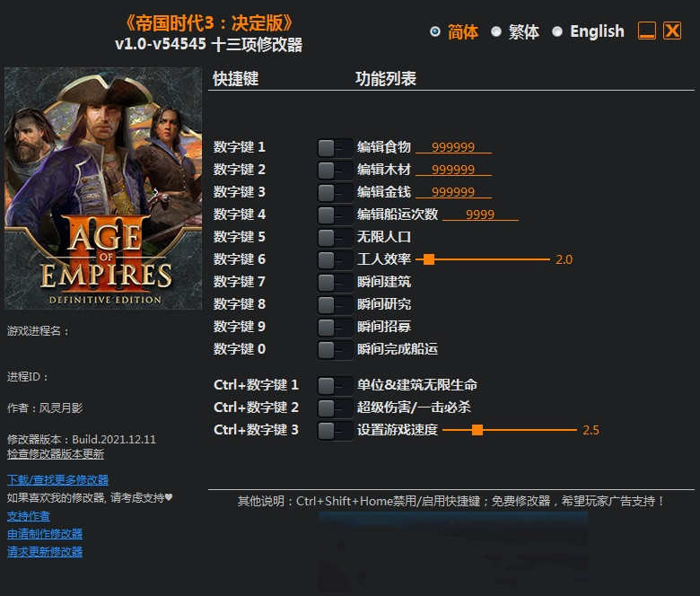Click the 修改器版本 Build.2021.12.11 text
700x596 pixels.
(82, 439)
